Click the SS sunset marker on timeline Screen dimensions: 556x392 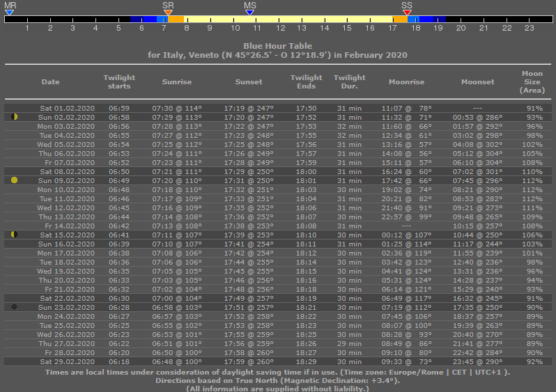(407, 12)
